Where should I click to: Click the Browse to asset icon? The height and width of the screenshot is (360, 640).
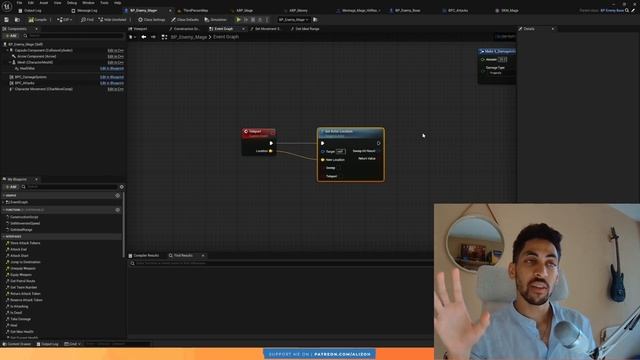coord(17,20)
